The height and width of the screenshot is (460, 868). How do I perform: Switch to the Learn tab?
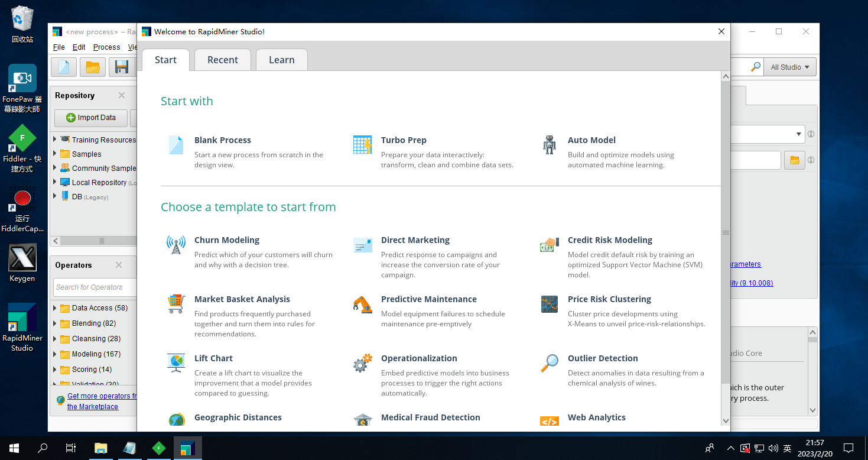(x=282, y=60)
